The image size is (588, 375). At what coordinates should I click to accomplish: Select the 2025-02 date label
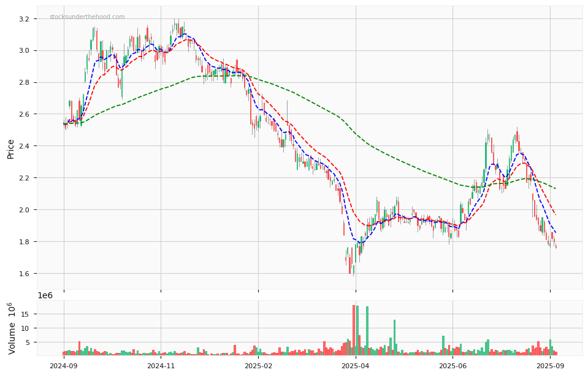[258, 366]
